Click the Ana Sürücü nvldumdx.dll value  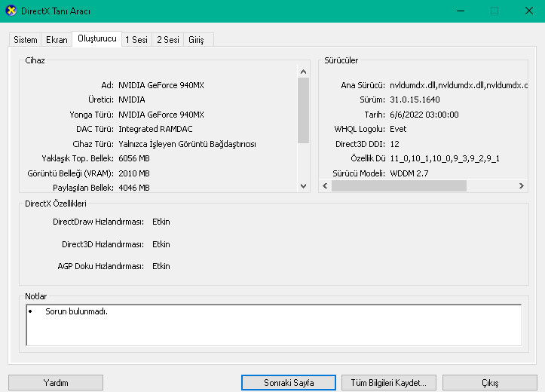458,85
